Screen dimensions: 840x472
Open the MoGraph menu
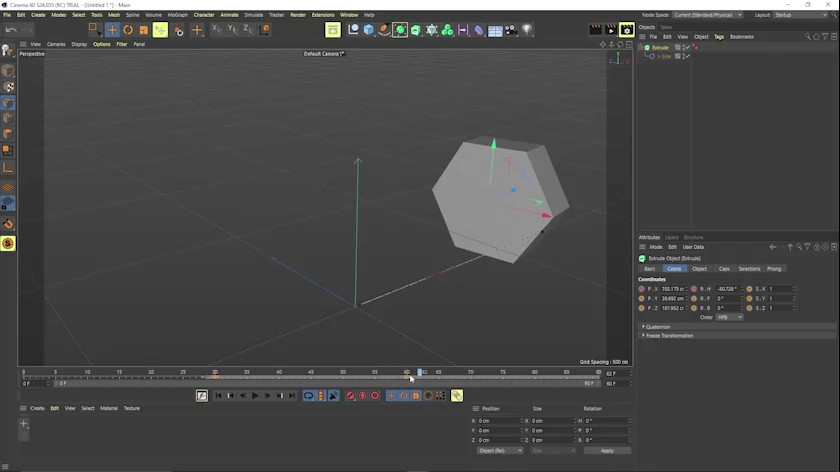(x=177, y=15)
